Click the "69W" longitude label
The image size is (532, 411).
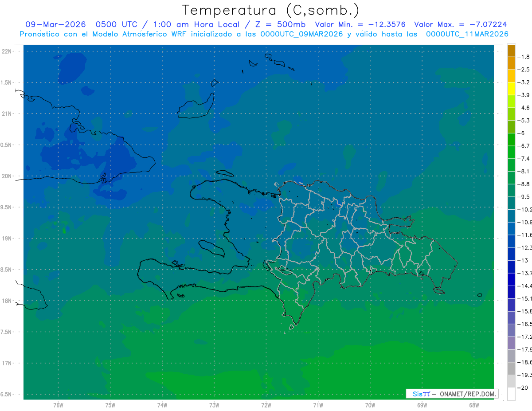pos(422,405)
